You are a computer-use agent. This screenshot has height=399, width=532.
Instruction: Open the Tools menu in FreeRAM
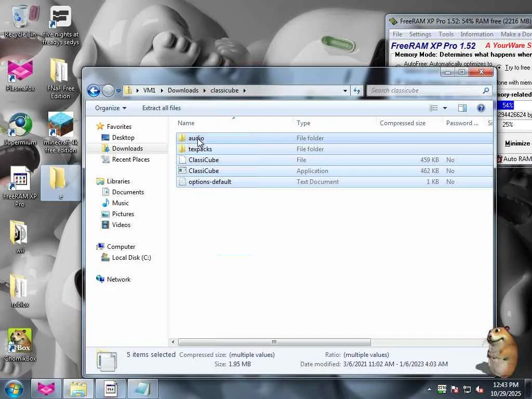point(446,34)
